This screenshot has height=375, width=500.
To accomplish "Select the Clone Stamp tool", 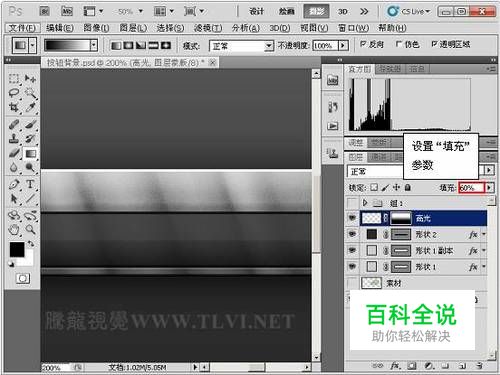I will [14, 139].
